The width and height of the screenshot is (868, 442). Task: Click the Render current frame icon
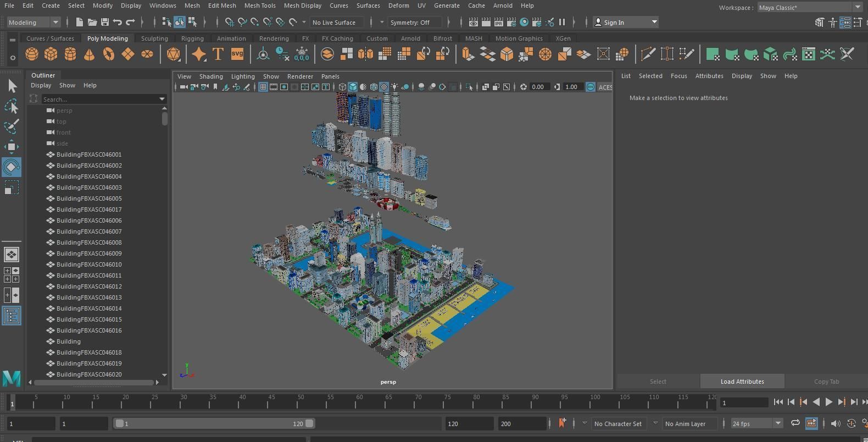pos(486,22)
